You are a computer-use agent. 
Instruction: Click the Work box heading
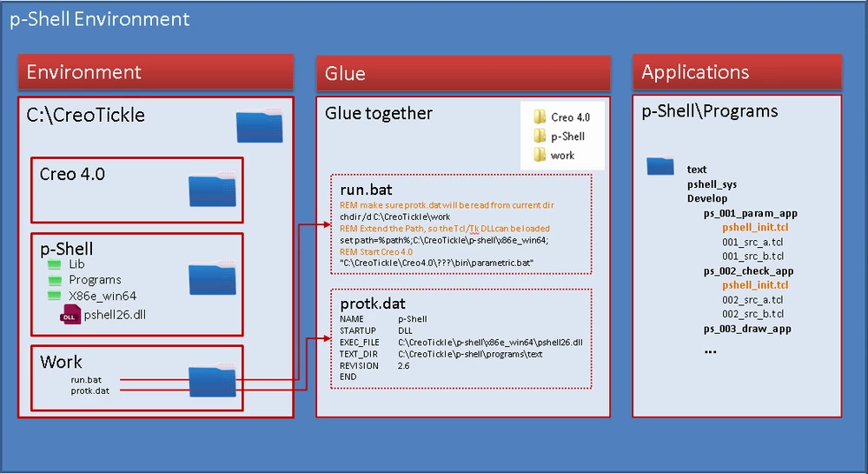click(x=61, y=362)
